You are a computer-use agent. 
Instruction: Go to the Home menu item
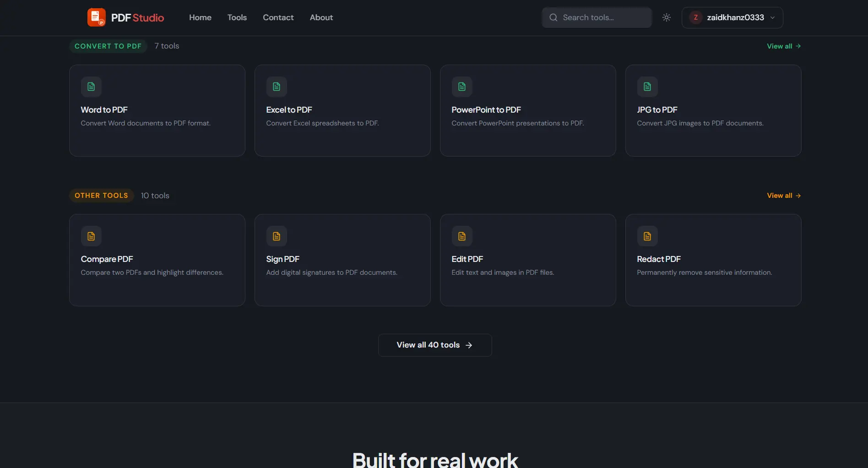tap(200, 17)
